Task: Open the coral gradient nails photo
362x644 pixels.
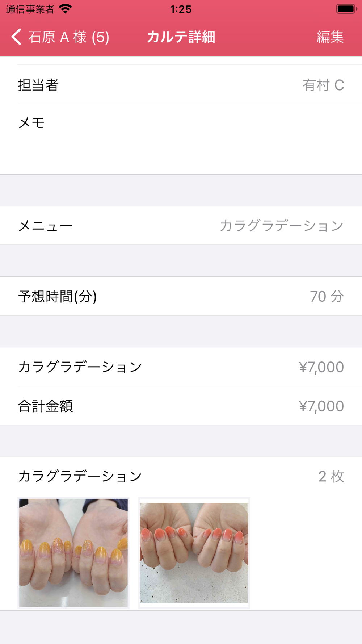Action: click(194, 553)
